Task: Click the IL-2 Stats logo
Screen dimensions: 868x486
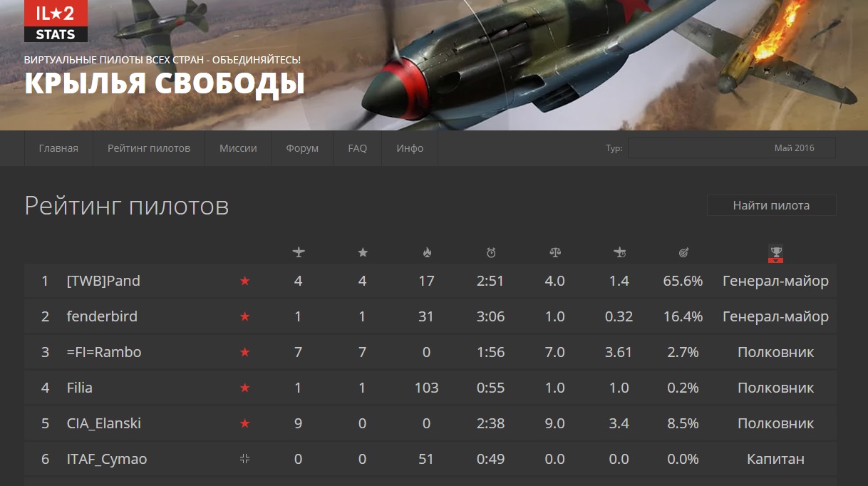Action: pos(56,21)
